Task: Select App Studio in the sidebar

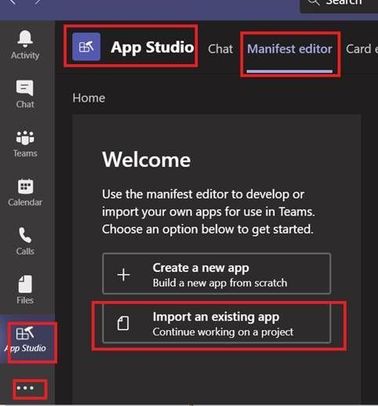Action: [x=26, y=339]
